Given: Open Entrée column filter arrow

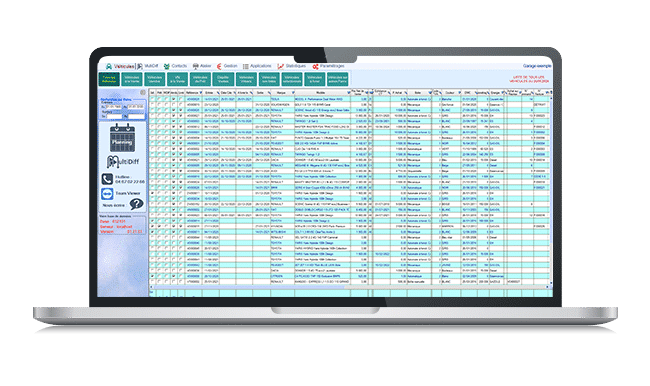Looking at the screenshot, I should pyautogui.click(x=218, y=93).
